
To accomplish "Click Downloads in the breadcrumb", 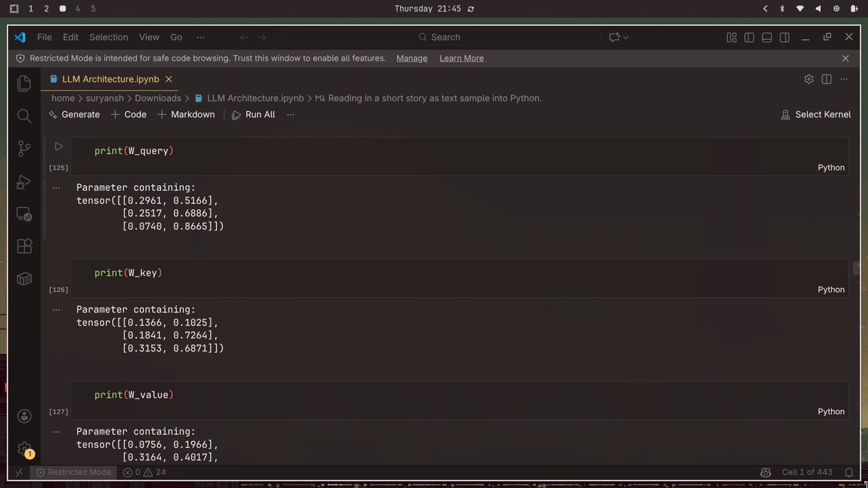I will 158,98.
